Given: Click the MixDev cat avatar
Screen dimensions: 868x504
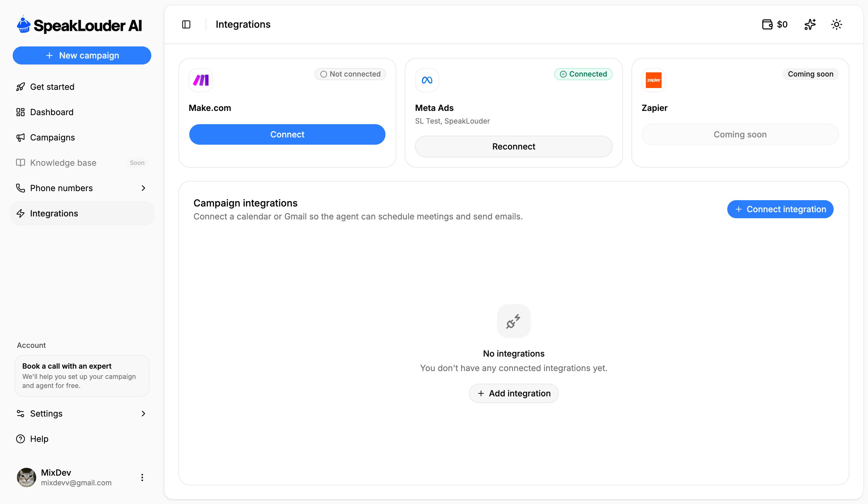Looking at the screenshot, I should tap(27, 477).
